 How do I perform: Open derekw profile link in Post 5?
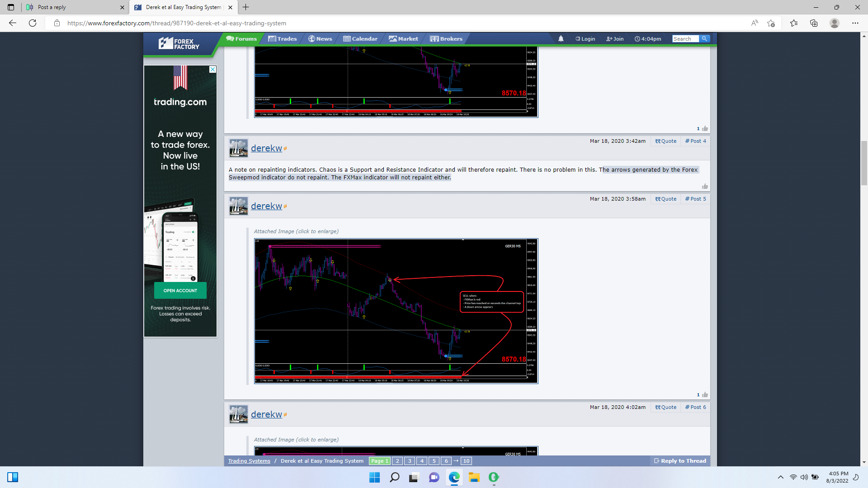coord(266,206)
